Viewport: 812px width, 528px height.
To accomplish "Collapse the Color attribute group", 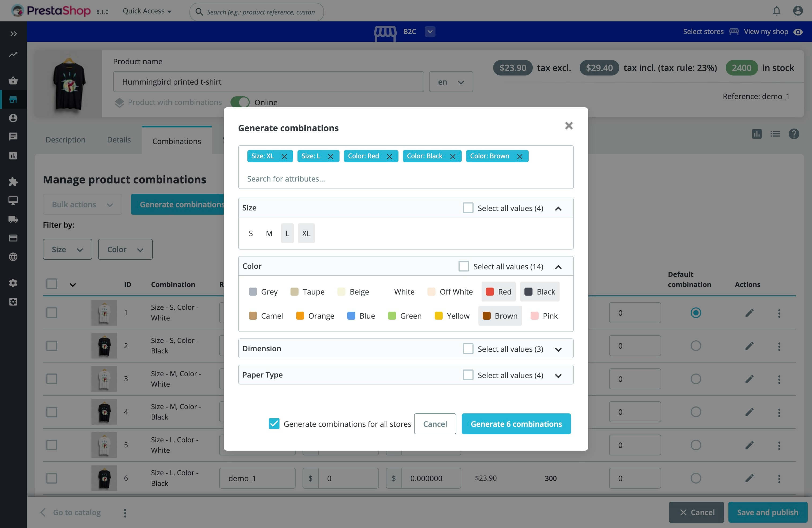I will (x=558, y=267).
